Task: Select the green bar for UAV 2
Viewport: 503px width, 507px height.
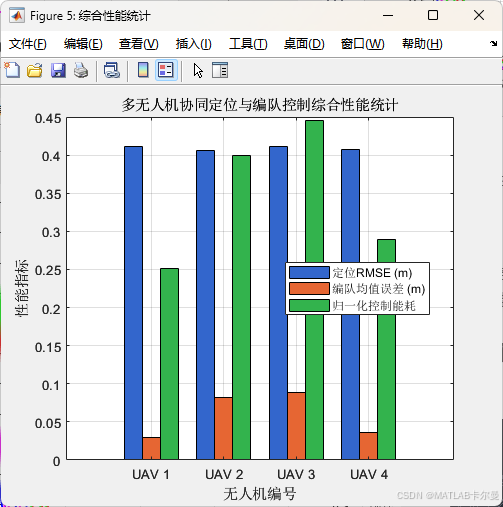Action: click(242, 307)
